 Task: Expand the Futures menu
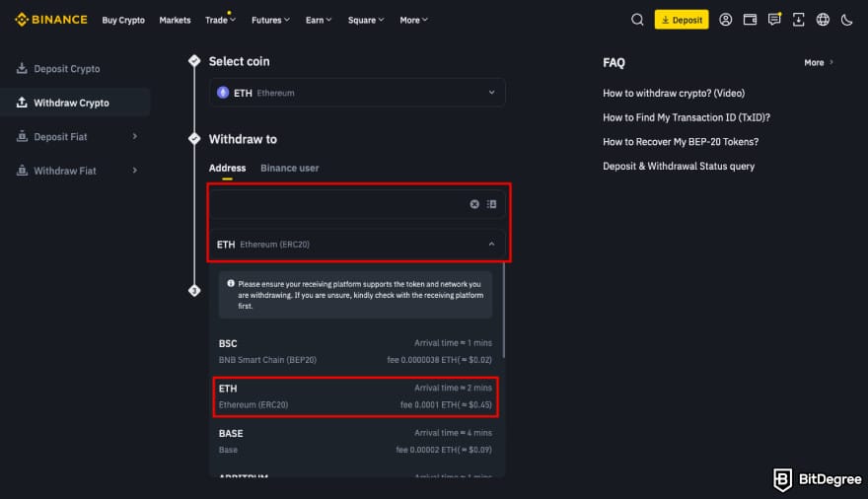point(270,20)
